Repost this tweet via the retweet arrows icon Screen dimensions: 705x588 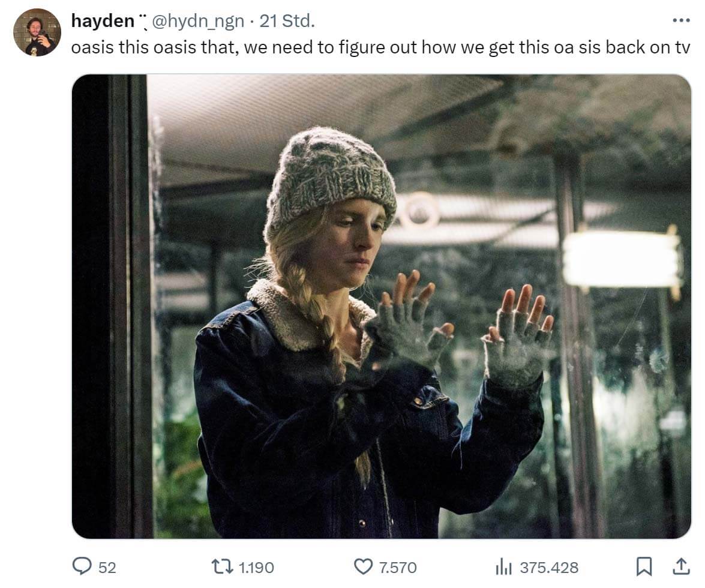(222, 566)
